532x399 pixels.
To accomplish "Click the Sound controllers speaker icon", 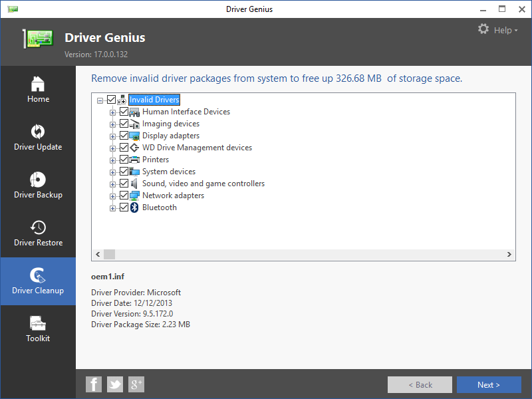I will 134,184.
